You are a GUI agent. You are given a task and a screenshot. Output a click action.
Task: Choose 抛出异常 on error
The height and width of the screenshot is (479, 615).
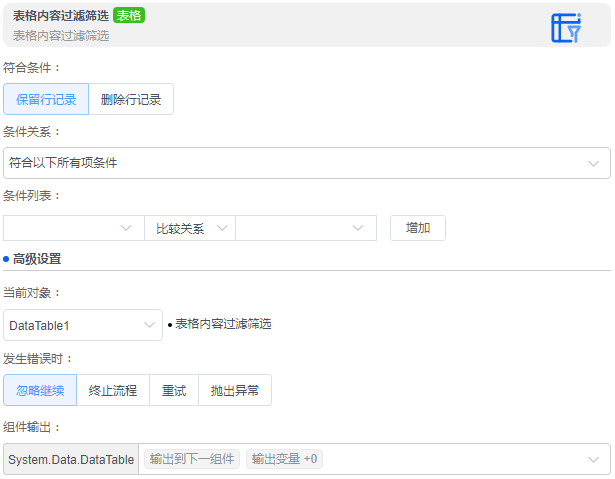click(x=235, y=390)
